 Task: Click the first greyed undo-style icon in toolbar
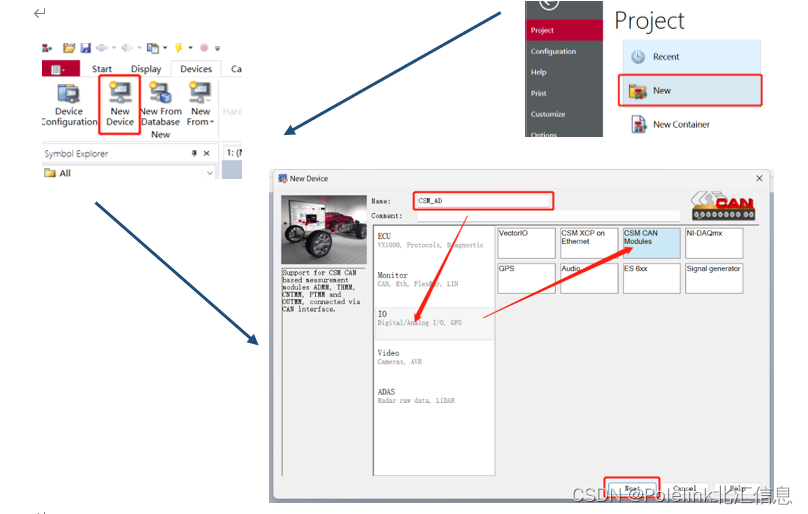(102, 48)
